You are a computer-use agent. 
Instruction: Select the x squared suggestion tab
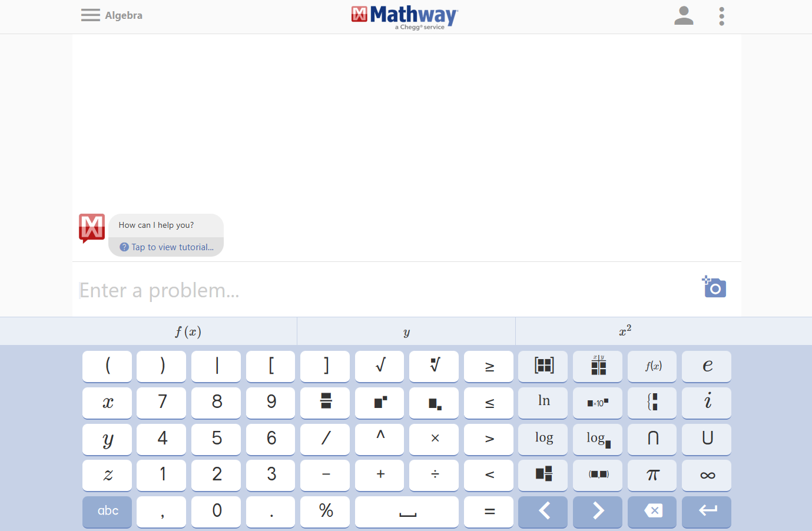[x=625, y=331]
